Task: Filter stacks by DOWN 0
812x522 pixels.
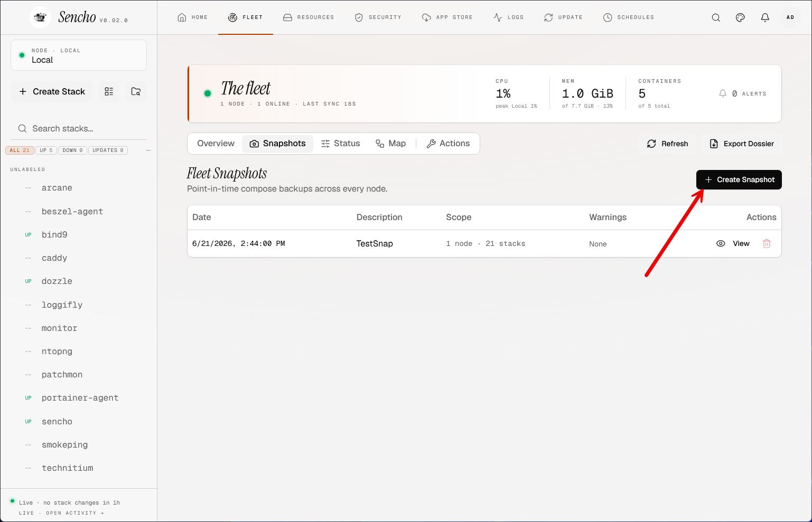Action: pos(72,150)
